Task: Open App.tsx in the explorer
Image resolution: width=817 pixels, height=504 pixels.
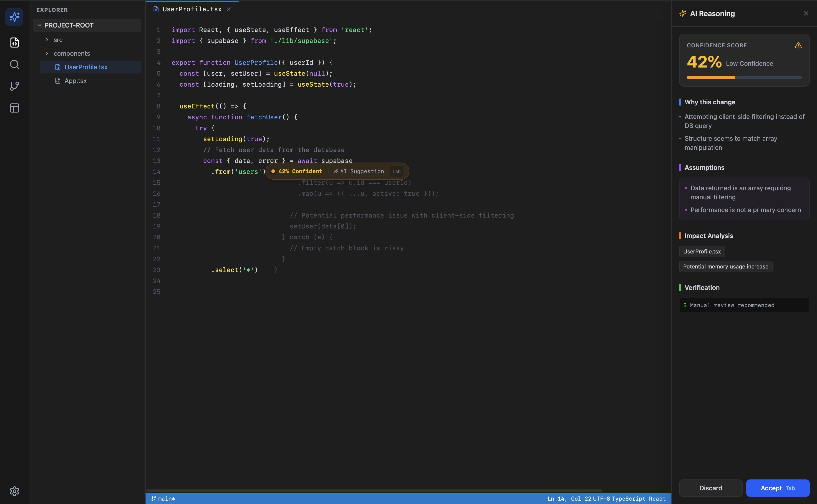Action: pos(75,81)
